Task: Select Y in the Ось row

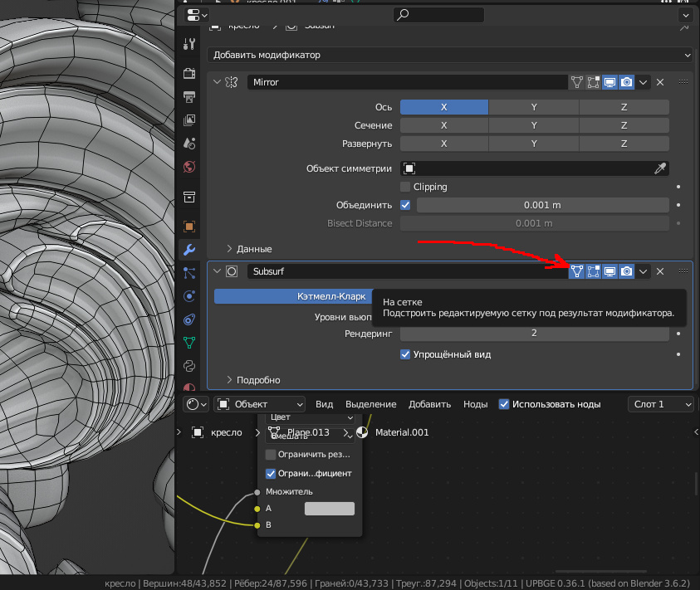Action: pos(534,107)
